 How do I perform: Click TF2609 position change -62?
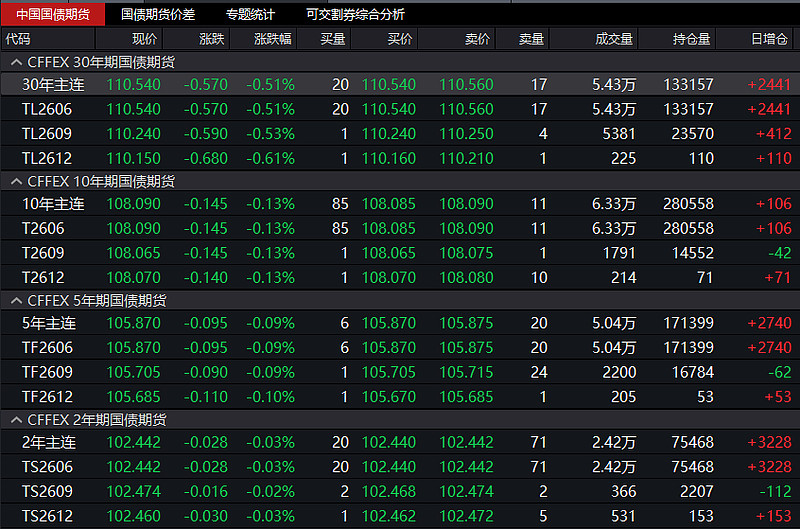(780, 372)
